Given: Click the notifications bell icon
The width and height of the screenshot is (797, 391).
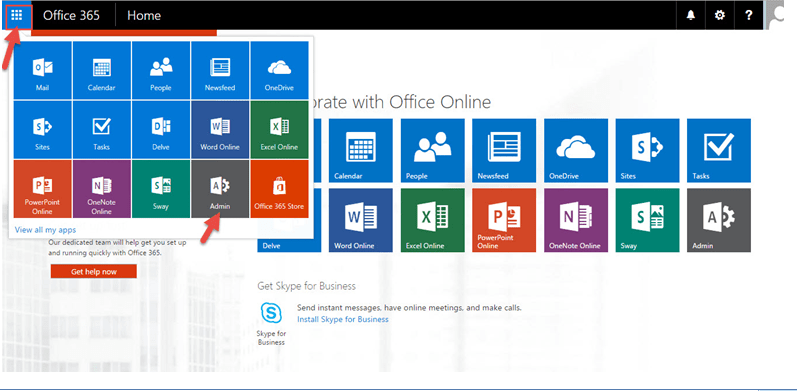Looking at the screenshot, I should (690, 15).
